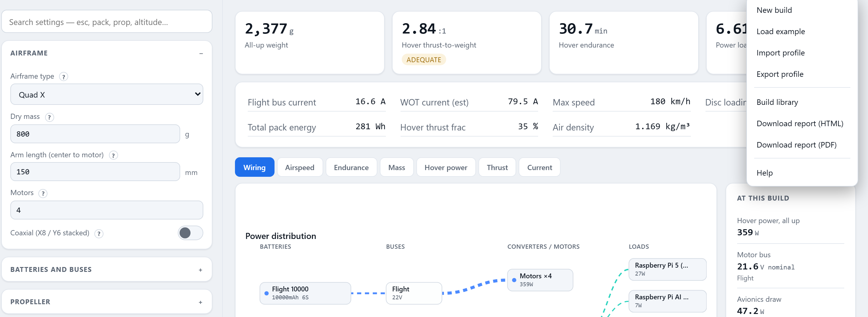Choose Download report (PDF)
This screenshot has width=868, height=317.
click(802, 145)
